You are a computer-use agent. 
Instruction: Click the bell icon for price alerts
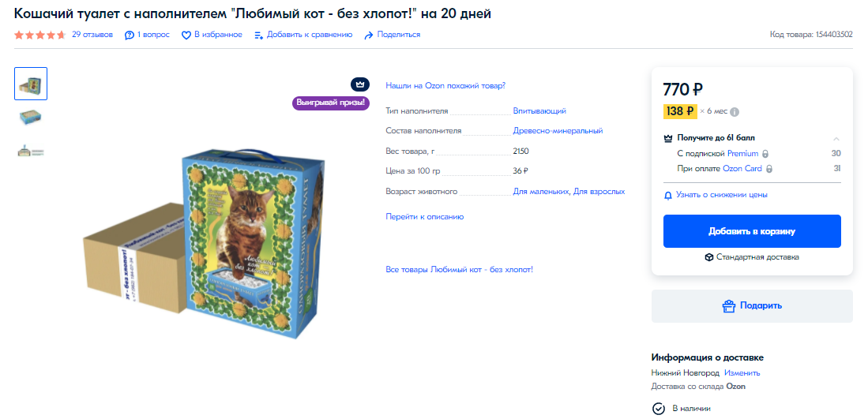[x=668, y=195]
